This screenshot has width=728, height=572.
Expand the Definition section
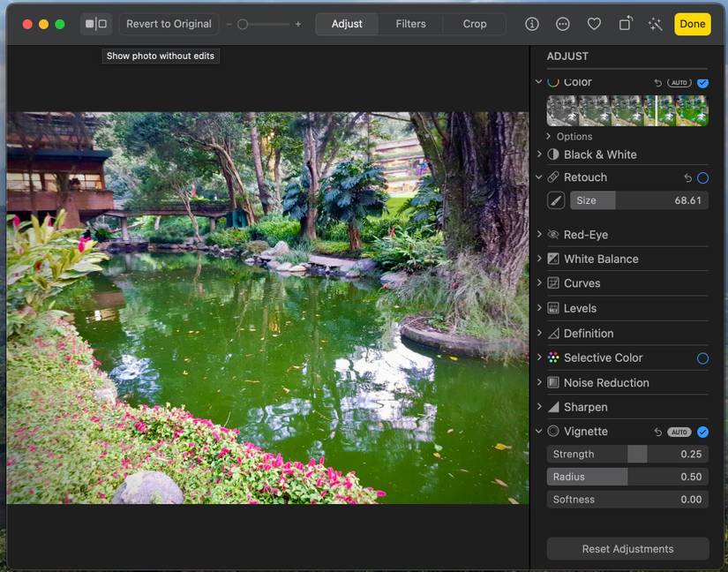tap(539, 333)
